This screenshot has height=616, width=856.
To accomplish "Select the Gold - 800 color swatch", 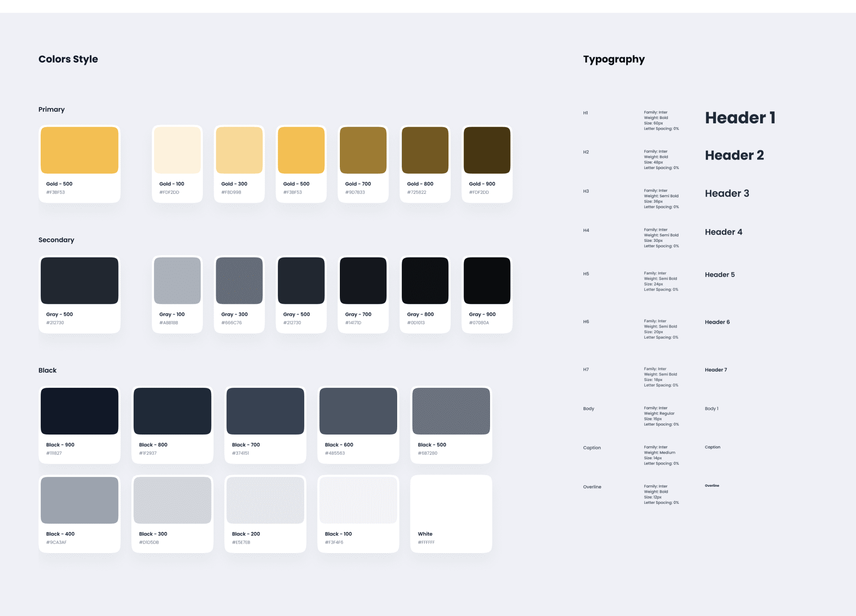I will 425,150.
